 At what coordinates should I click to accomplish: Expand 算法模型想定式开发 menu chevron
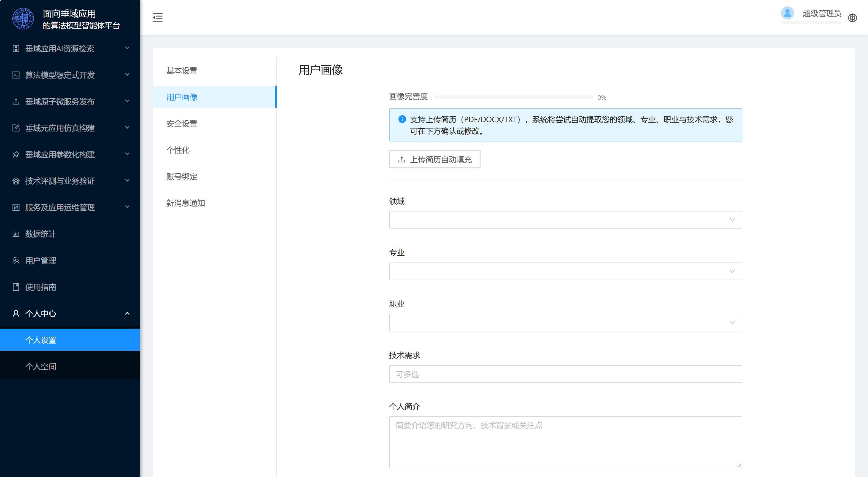(127, 74)
